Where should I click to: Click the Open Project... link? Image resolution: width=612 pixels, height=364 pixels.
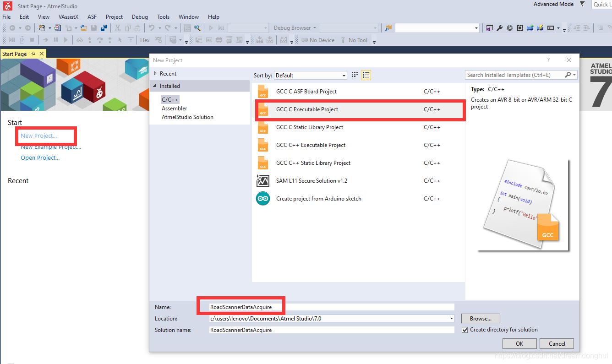40,158
